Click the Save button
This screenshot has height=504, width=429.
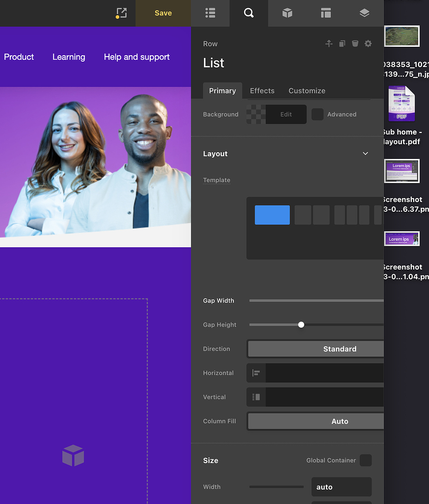pos(163,13)
